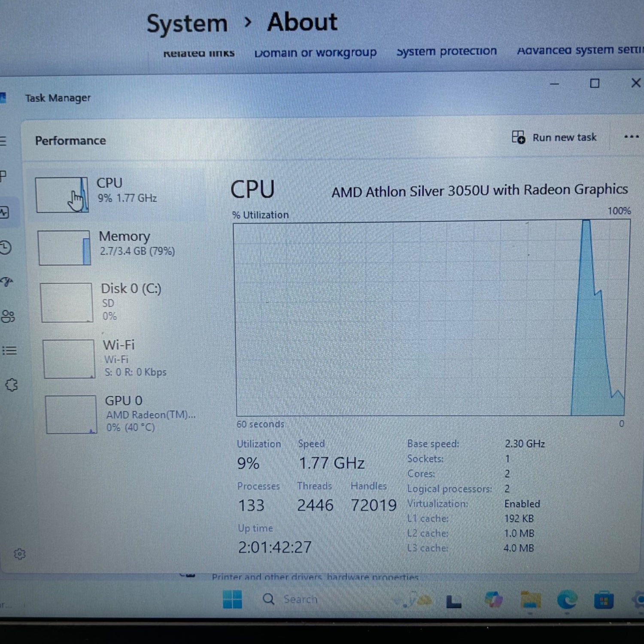Screen dimensions: 644x644
Task: Open the Services puzzle-piece icon
Action: click(12, 385)
